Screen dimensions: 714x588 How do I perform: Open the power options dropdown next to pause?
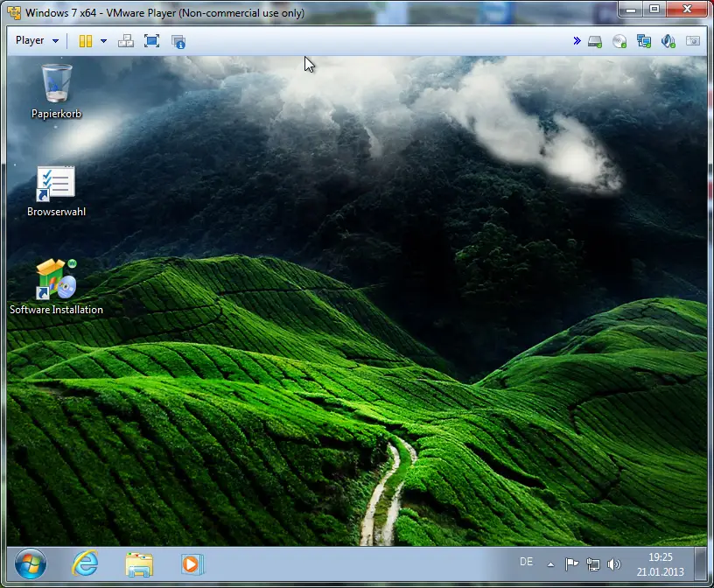coord(104,41)
